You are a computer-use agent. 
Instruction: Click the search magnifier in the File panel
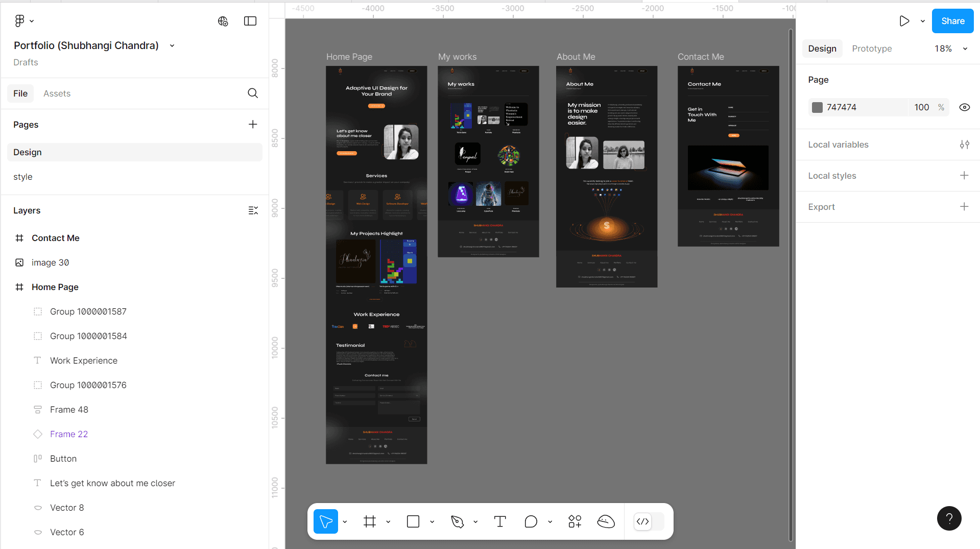(253, 93)
